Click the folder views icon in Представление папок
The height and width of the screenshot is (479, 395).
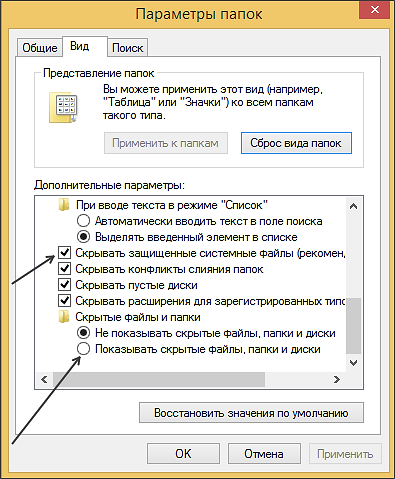pyautogui.click(x=63, y=108)
